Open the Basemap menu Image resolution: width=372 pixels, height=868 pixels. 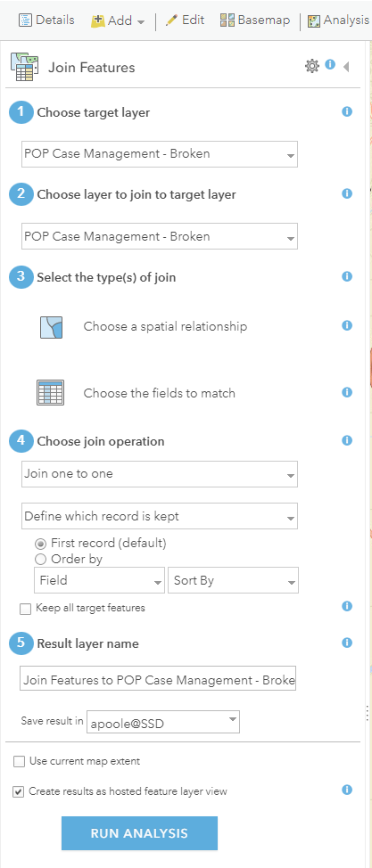coord(255,20)
